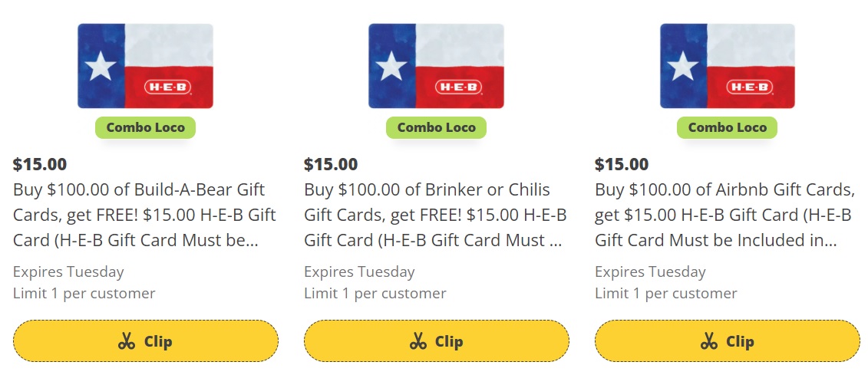Open the Brinker or Chilis offer description
Image resolution: width=868 pixels, height=375 pixels.
(435, 215)
